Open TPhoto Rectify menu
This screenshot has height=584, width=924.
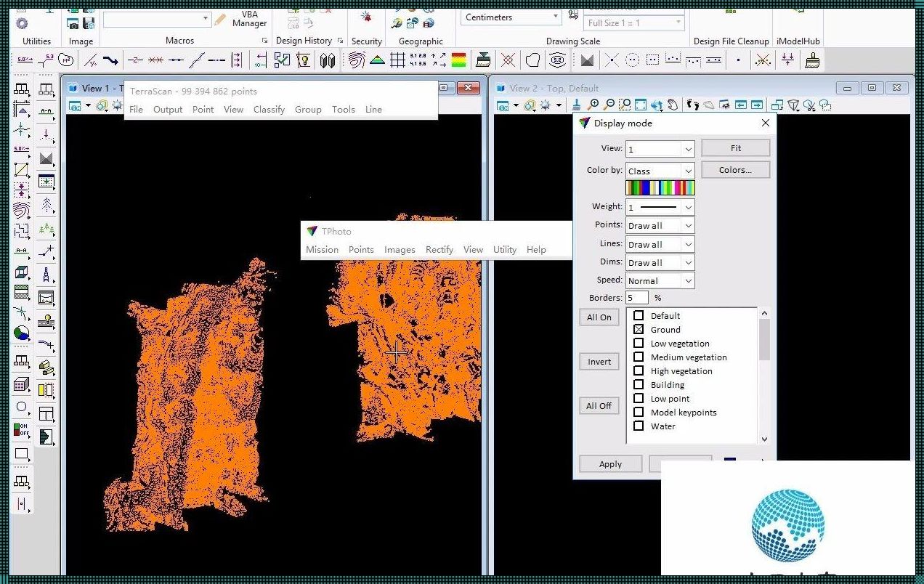coord(439,249)
